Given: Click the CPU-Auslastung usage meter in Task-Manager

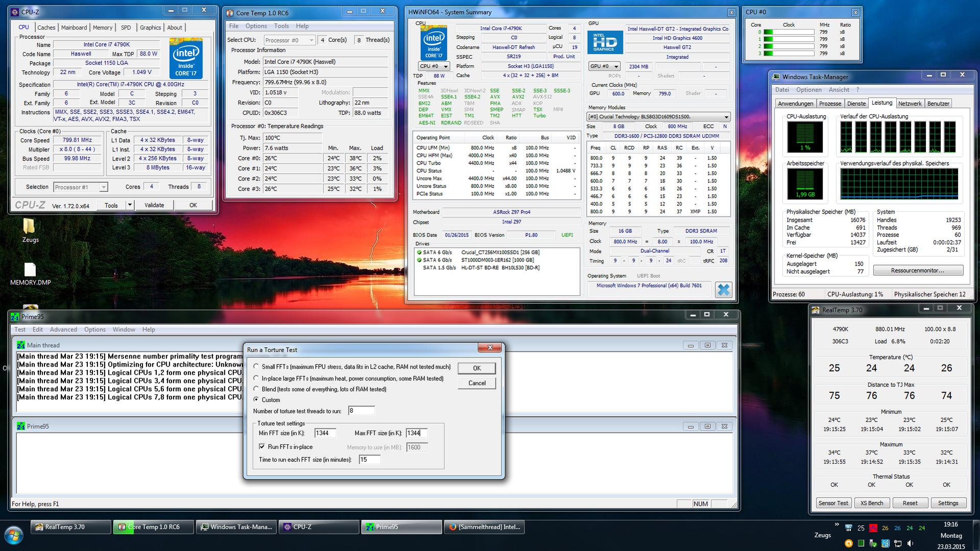Looking at the screenshot, I should (805, 137).
